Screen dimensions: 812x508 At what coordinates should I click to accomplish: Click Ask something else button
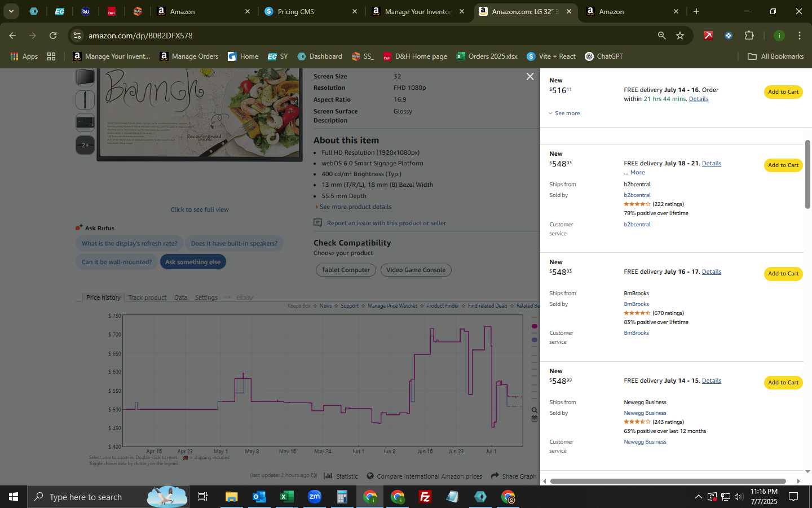pyautogui.click(x=193, y=262)
